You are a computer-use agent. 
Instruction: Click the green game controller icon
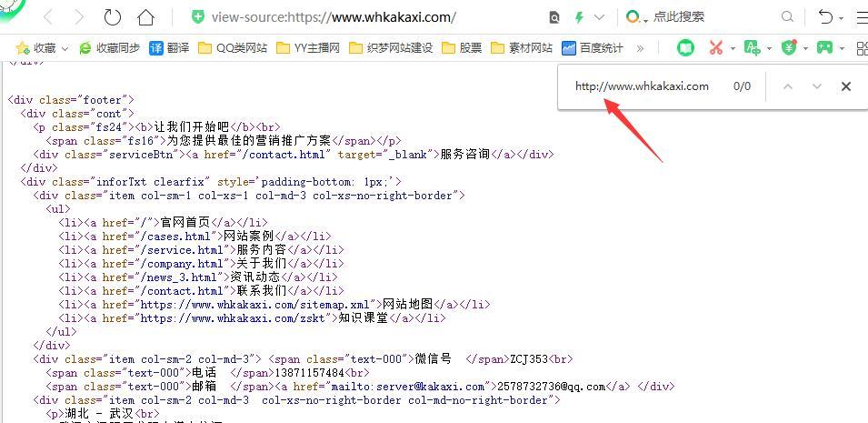click(824, 48)
